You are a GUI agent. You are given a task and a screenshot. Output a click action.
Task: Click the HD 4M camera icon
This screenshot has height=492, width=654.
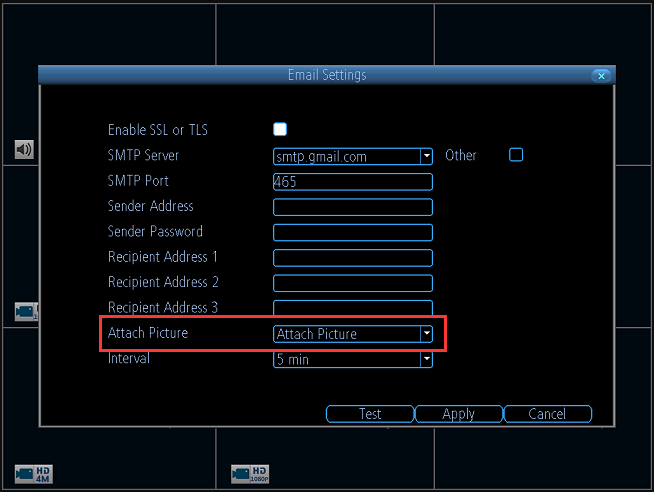[x=34, y=474]
